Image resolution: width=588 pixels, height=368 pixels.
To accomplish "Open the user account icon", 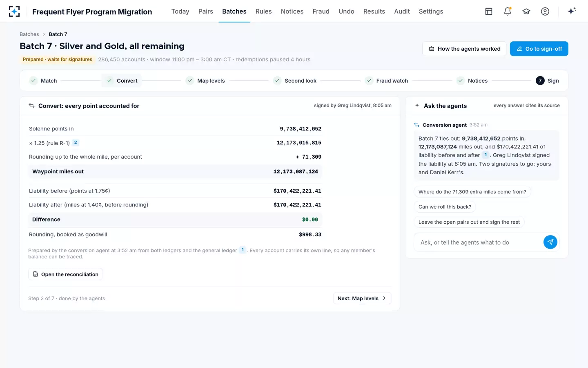I will 545,11.
